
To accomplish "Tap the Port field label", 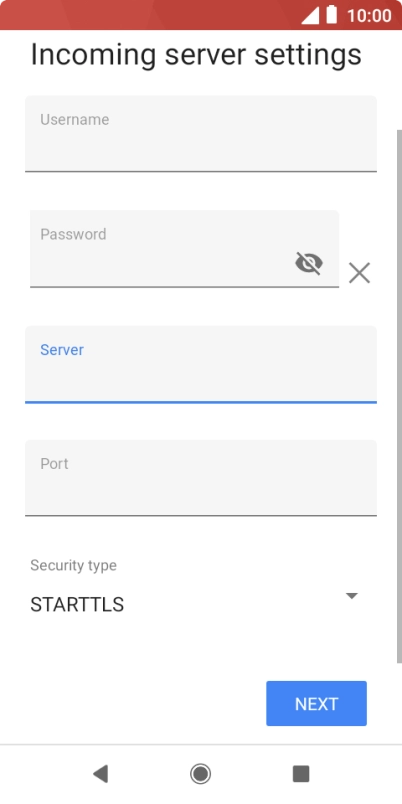I will click(x=54, y=464).
